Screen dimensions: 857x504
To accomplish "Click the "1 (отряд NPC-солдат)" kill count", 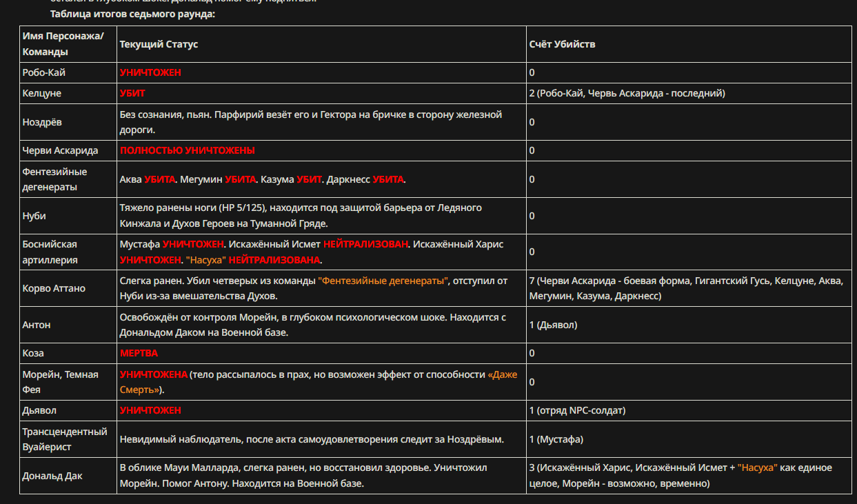I will click(578, 410).
